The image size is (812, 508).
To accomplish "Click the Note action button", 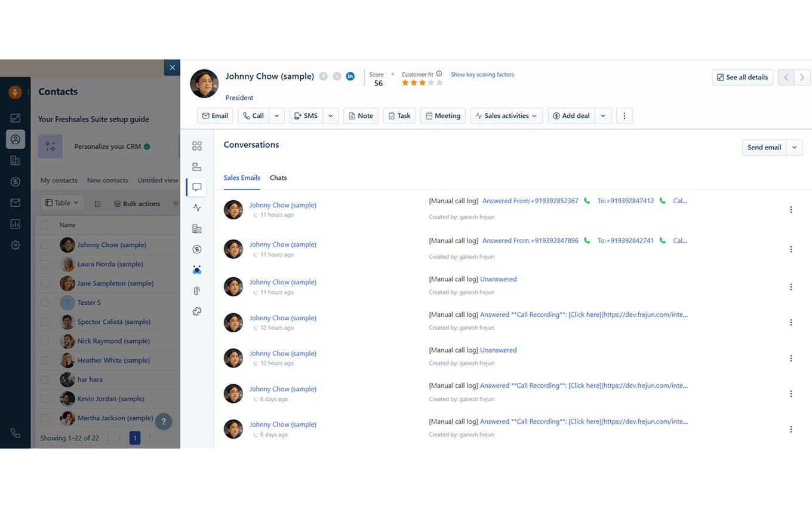I will pyautogui.click(x=361, y=116).
